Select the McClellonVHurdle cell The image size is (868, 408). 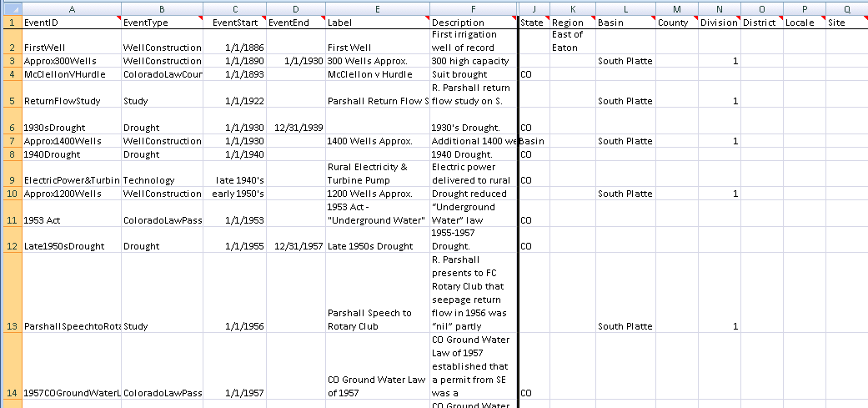72,74
